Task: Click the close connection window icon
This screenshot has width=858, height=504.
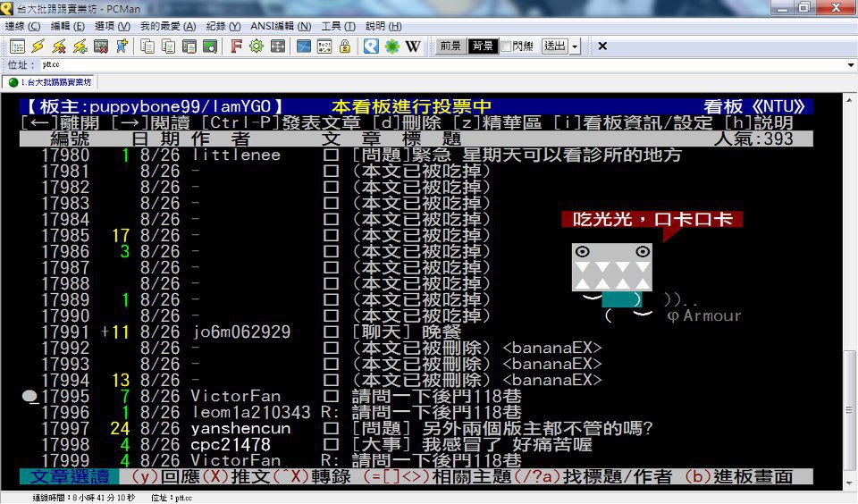Action: coord(101,46)
